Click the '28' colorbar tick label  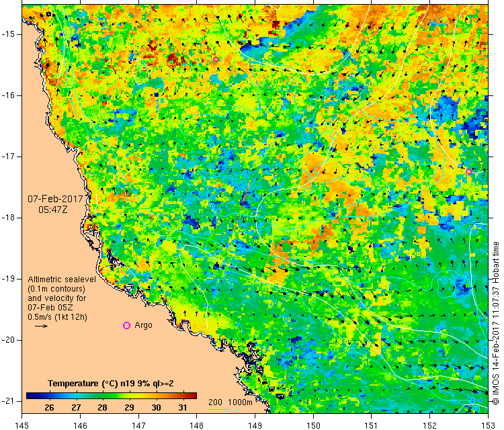pos(103,408)
